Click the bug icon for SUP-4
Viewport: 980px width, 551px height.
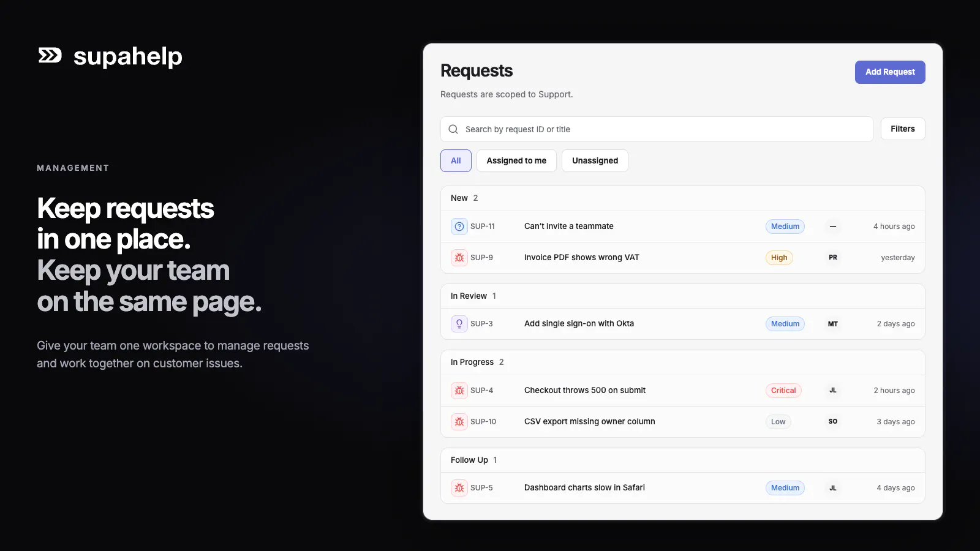pos(459,391)
